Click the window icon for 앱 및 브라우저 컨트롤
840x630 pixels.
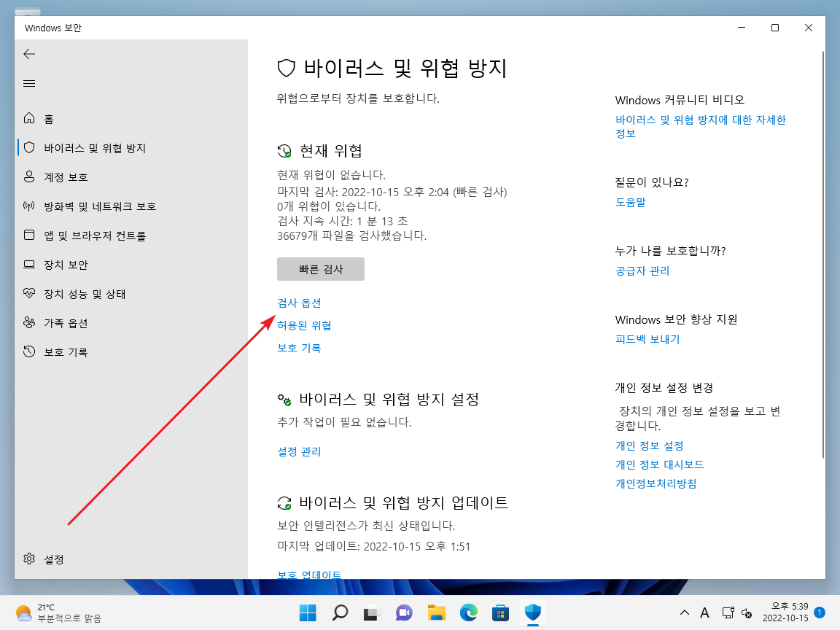(x=29, y=236)
